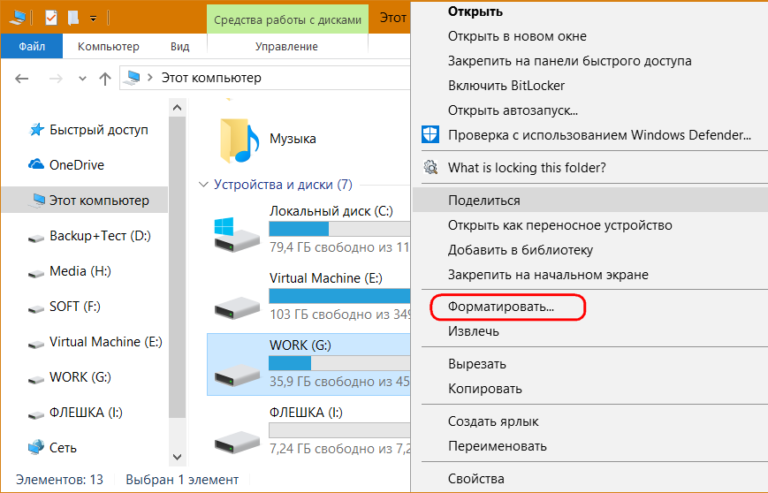This screenshot has height=493, width=768.
Task: Collapse the Устройства и диски group chevron
Action: click(203, 185)
